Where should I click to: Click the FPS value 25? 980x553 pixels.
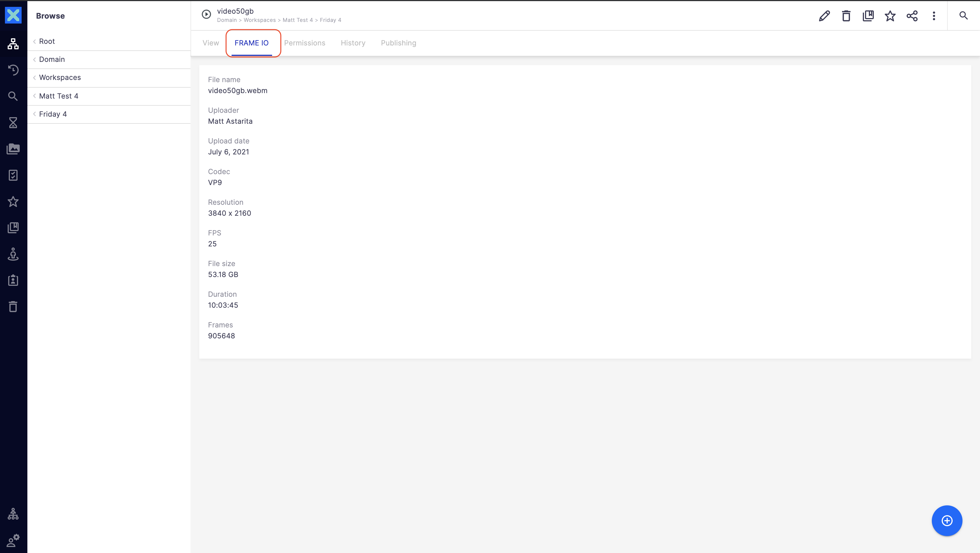coord(212,244)
